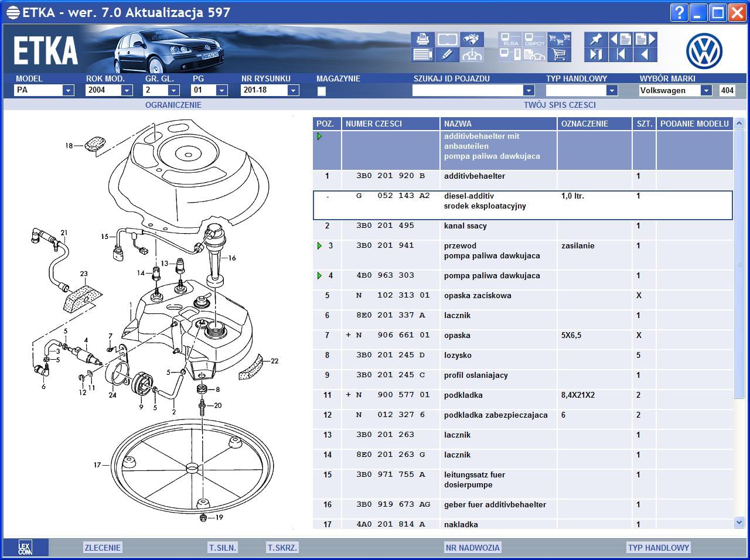Open the MODEL dropdown showing PA
The height and width of the screenshot is (560, 750).
coord(68,90)
